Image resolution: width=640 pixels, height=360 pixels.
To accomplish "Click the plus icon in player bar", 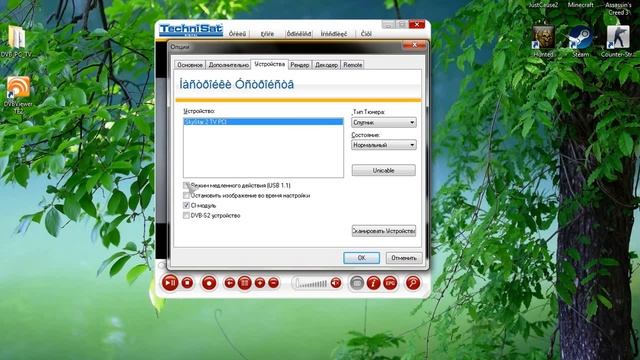I will 260,282.
